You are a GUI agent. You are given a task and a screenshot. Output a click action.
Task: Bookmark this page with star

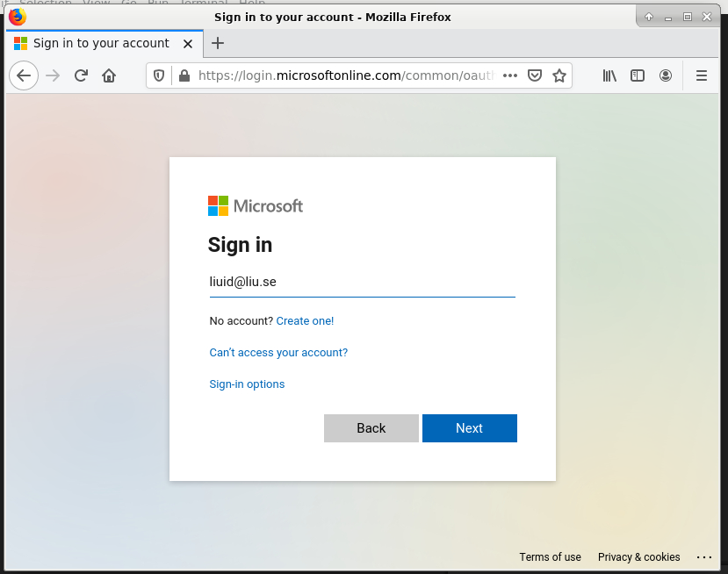point(559,75)
